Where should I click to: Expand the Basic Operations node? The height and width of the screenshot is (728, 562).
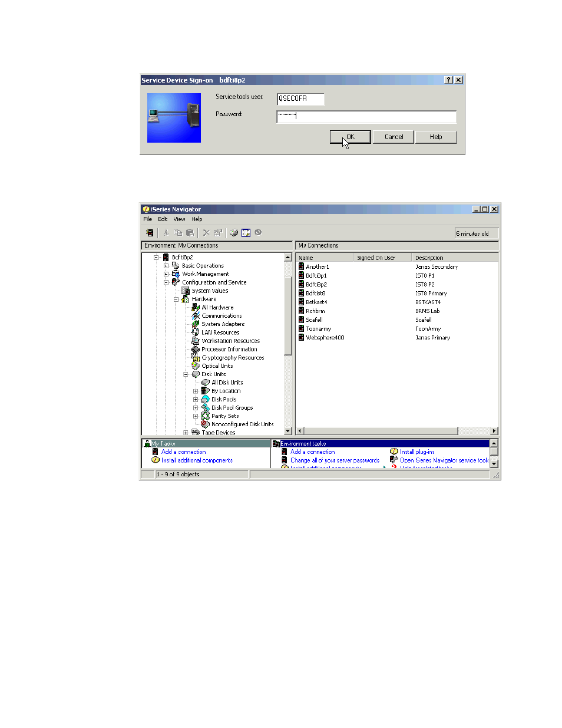click(x=166, y=266)
